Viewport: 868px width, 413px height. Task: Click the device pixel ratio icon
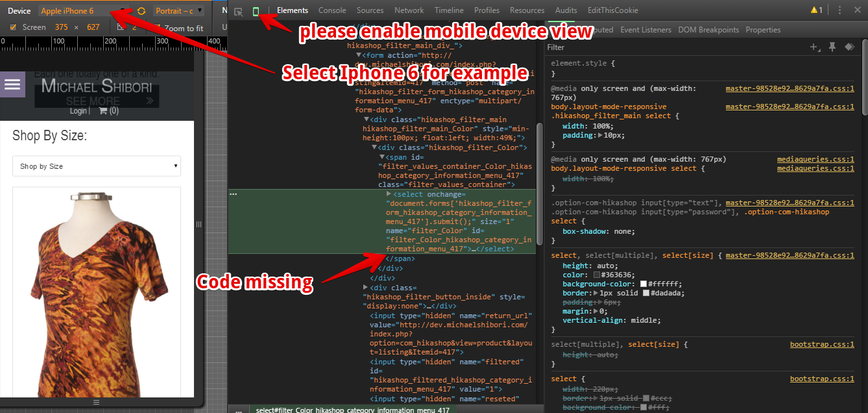pyautogui.click(x=121, y=27)
